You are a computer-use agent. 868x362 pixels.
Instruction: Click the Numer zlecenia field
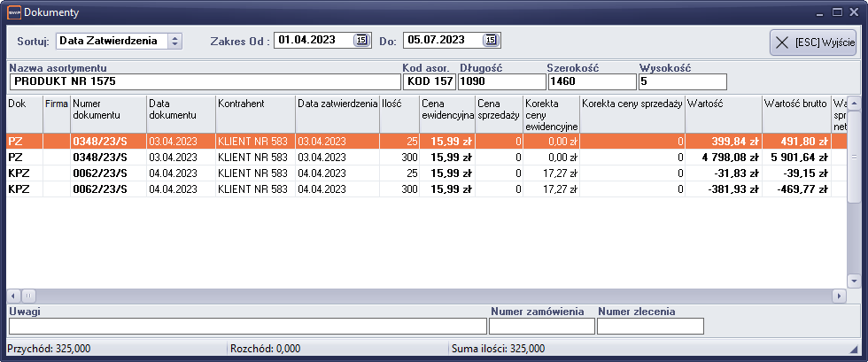650,326
